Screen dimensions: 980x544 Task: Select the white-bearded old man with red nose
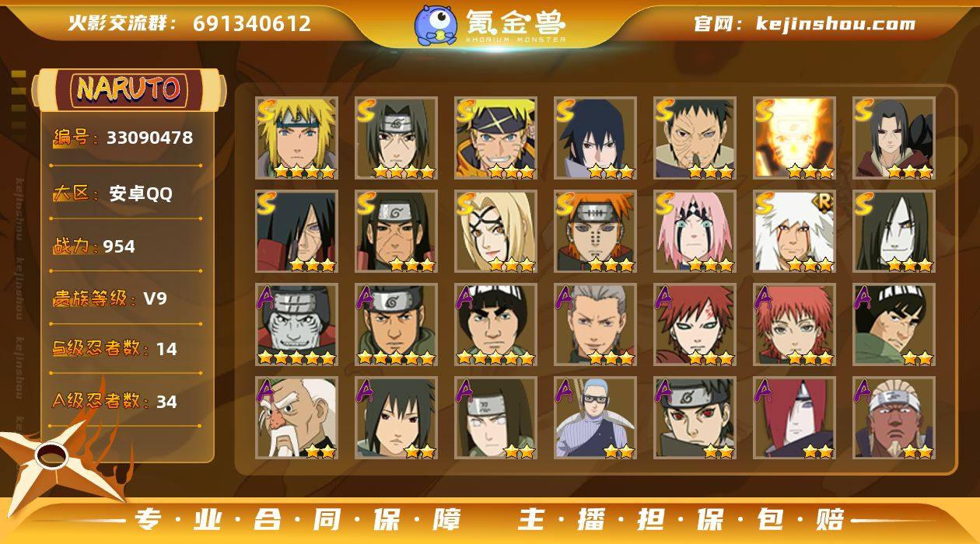pyautogui.click(x=296, y=417)
